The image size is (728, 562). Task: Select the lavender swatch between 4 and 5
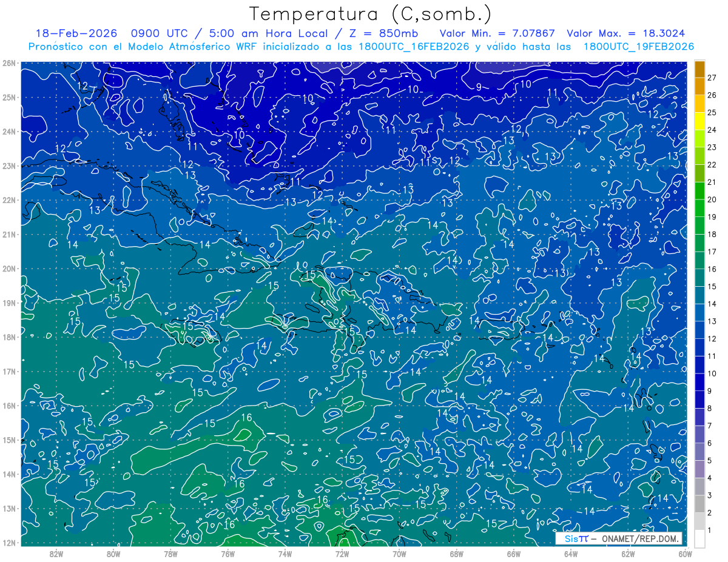tap(699, 469)
